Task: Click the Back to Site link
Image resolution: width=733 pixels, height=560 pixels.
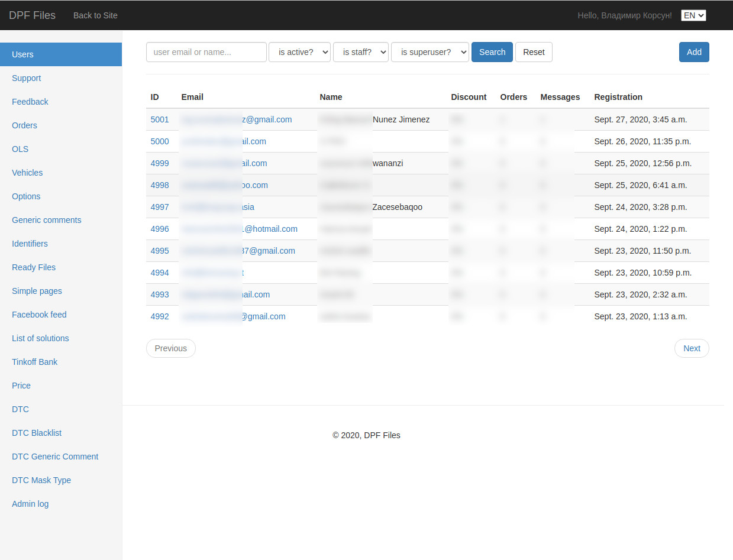Action: [x=95, y=15]
